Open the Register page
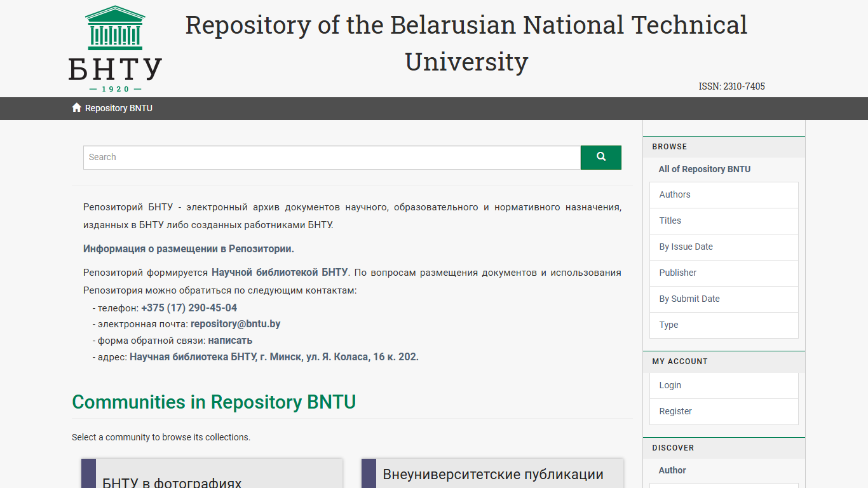This screenshot has width=868, height=488. pos(724,412)
